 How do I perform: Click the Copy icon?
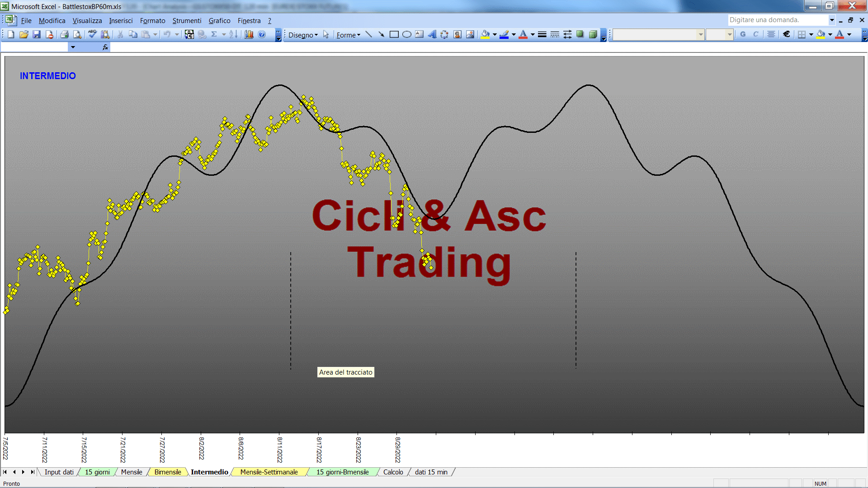coord(133,34)
